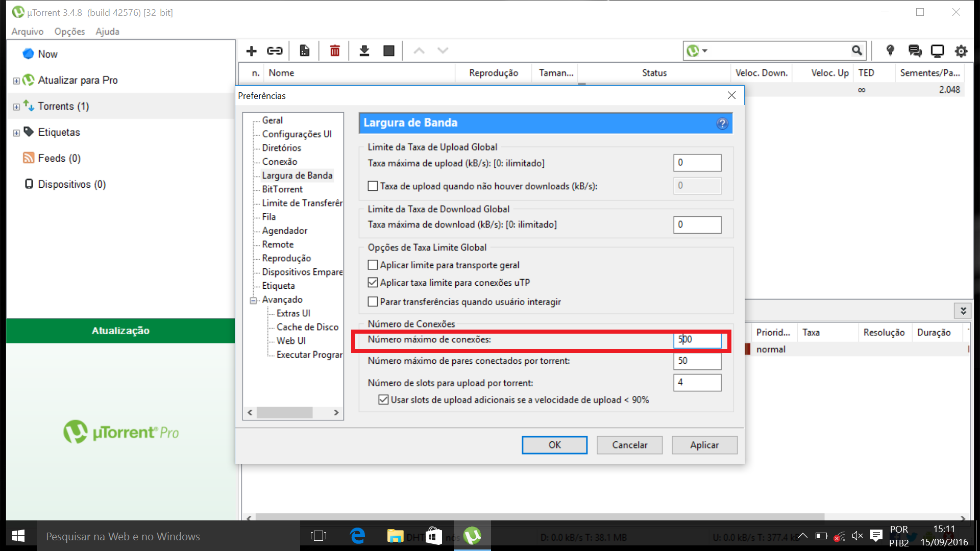Click the lightbulb tips icon
The image size is (980, 551).
click(x=890, y=51)
